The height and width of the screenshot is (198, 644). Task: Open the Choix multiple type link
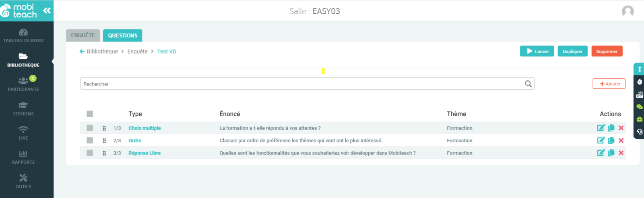pos(144,128)
